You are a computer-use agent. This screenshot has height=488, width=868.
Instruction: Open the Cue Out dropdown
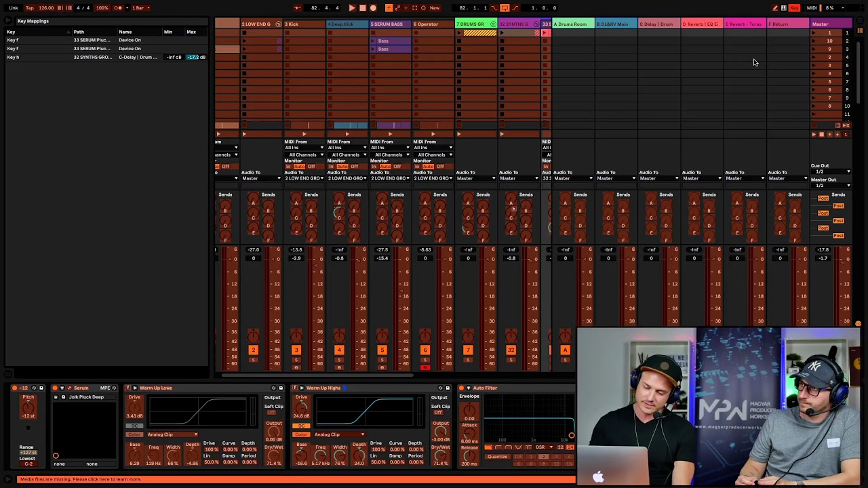(831, 171)
